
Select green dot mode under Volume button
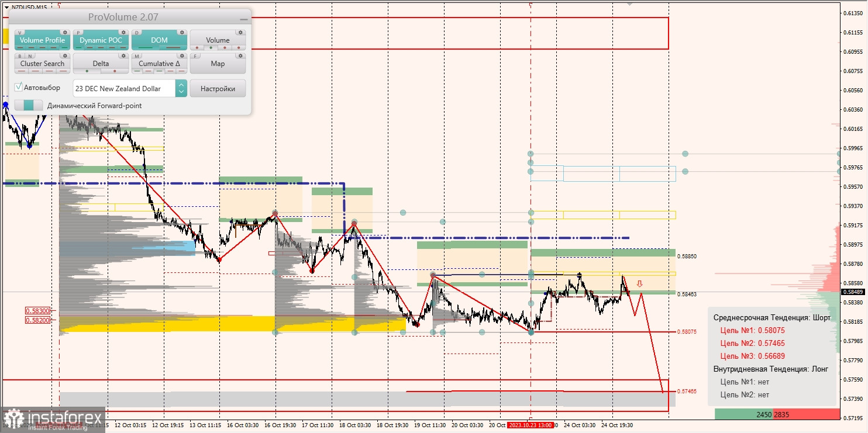(211, 47)
